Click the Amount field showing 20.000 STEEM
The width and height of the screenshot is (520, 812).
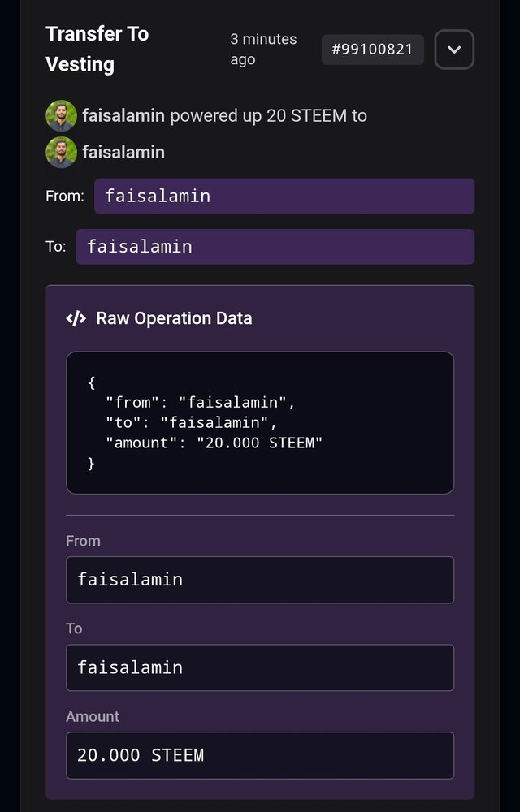pyautogui.click(x=259, y=755)
